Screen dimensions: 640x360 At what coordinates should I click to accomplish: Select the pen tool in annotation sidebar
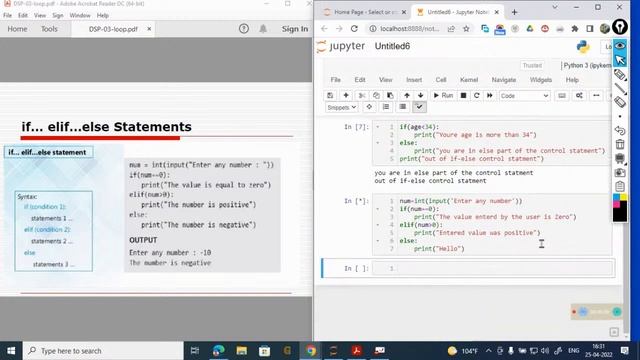(620, 75)
